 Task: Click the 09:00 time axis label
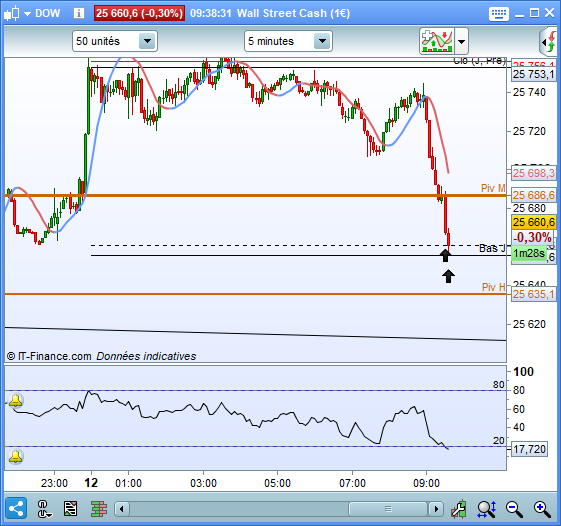pyautogui.click(x=426, y=483)
